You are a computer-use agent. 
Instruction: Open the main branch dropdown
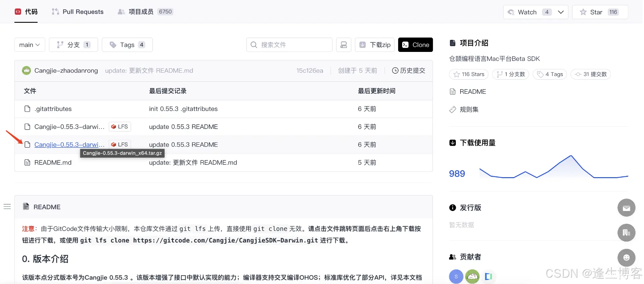[30, 45]
